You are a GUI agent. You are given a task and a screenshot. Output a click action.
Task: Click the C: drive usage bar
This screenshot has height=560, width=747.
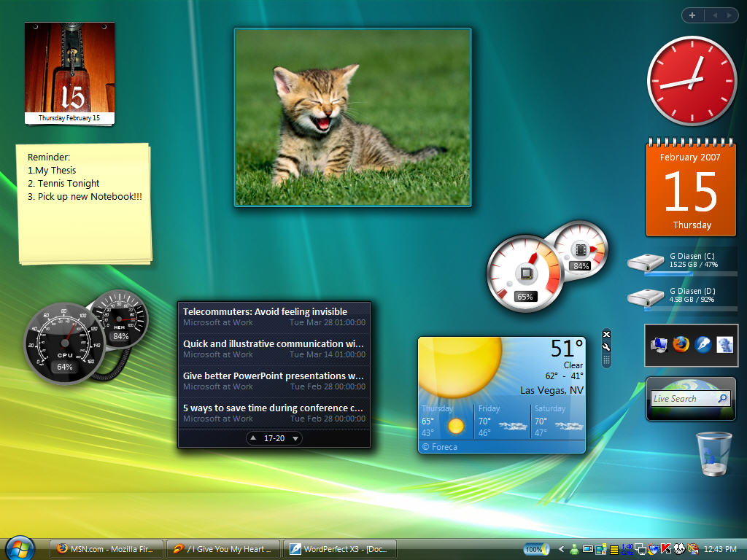pos(691,274)
